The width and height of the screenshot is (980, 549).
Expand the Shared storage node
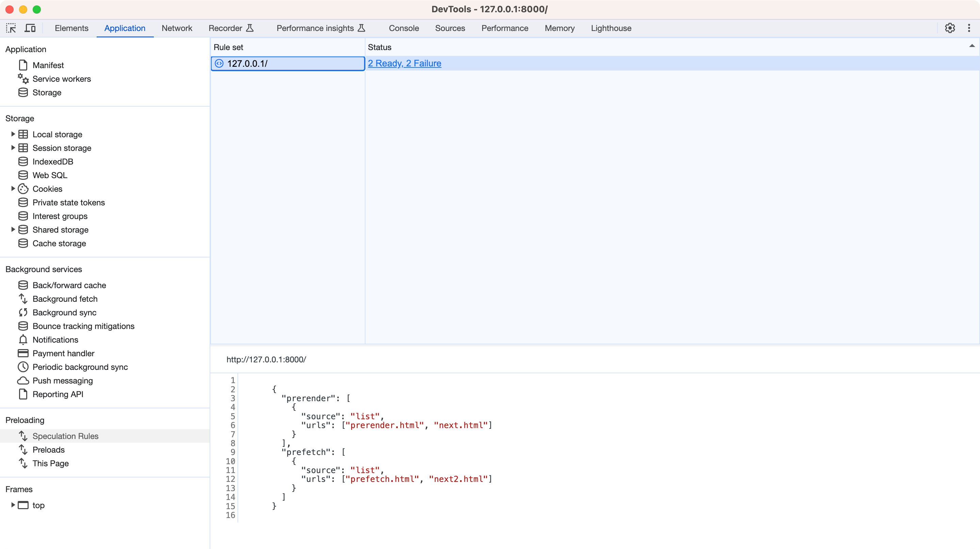[13, 230]
